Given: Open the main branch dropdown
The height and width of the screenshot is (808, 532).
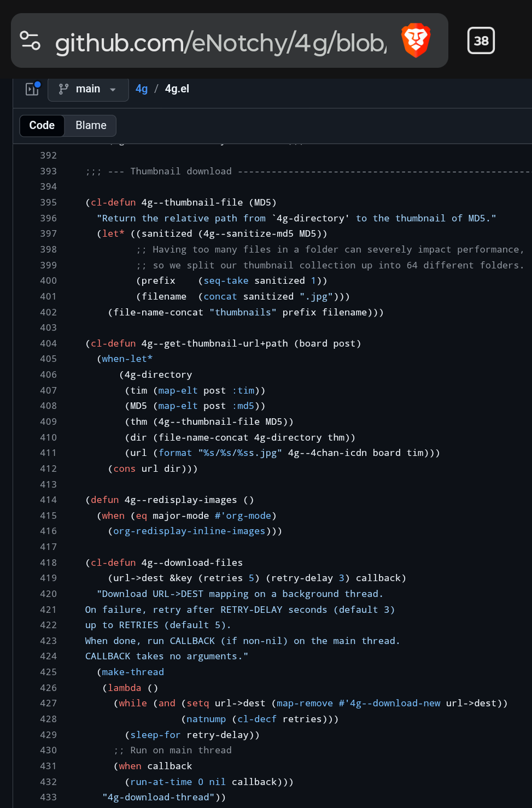Looking at the screenshot, I should [88, 89].
